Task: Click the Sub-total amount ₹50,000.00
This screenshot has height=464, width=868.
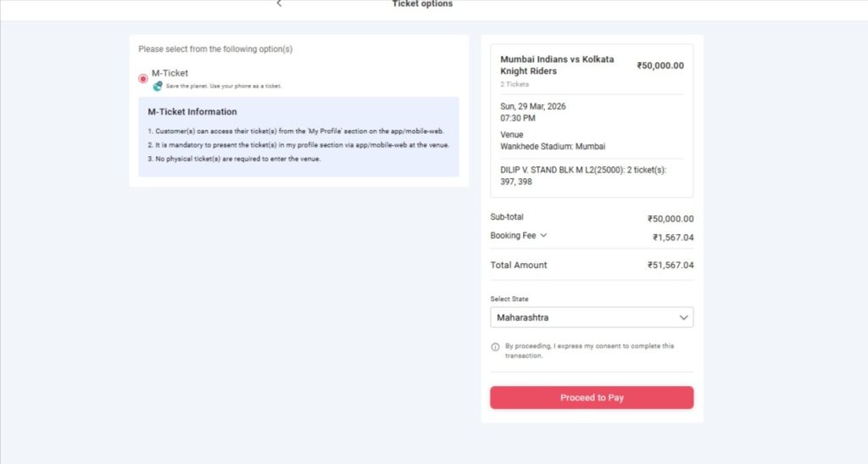Action: (x=670, y=219)
